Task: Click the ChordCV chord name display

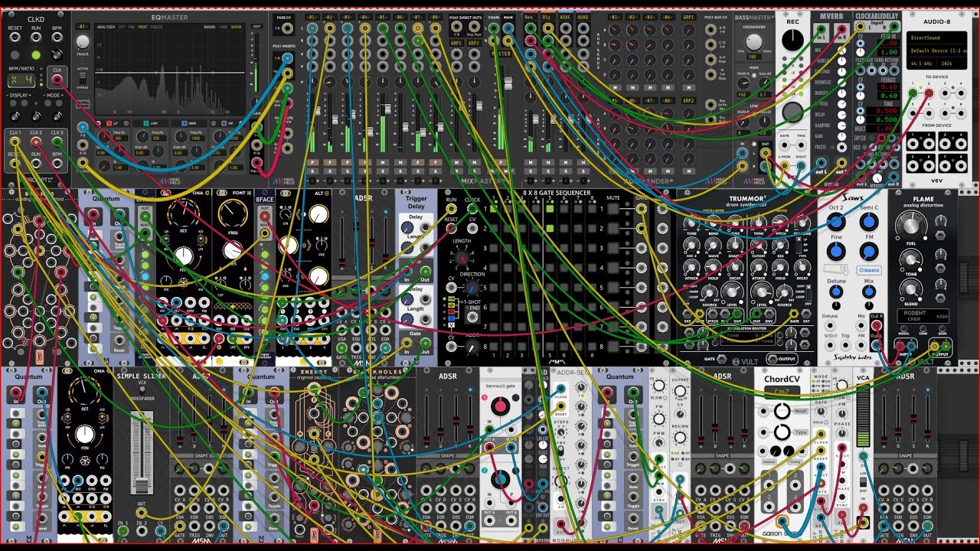Action: click(782, 390)
